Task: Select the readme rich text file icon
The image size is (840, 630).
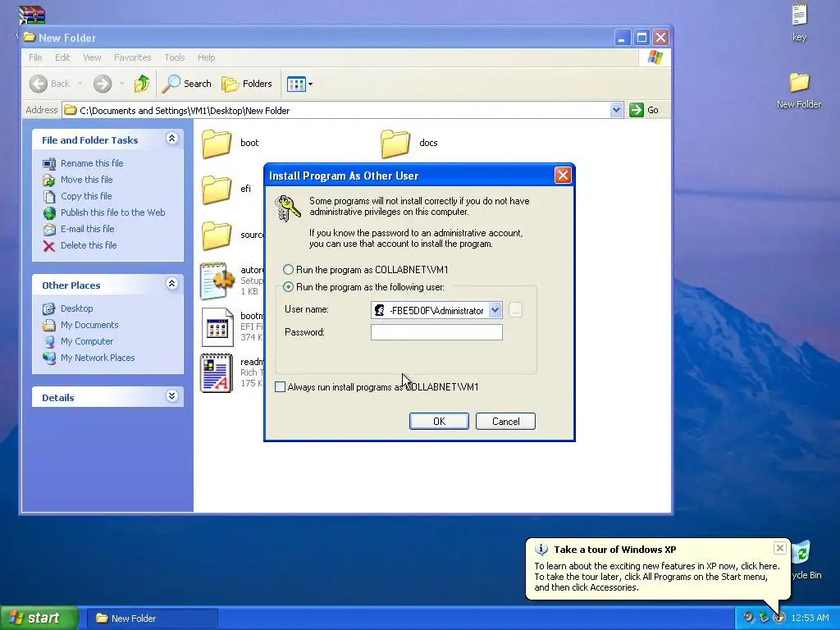Action: tap(217, 373)
